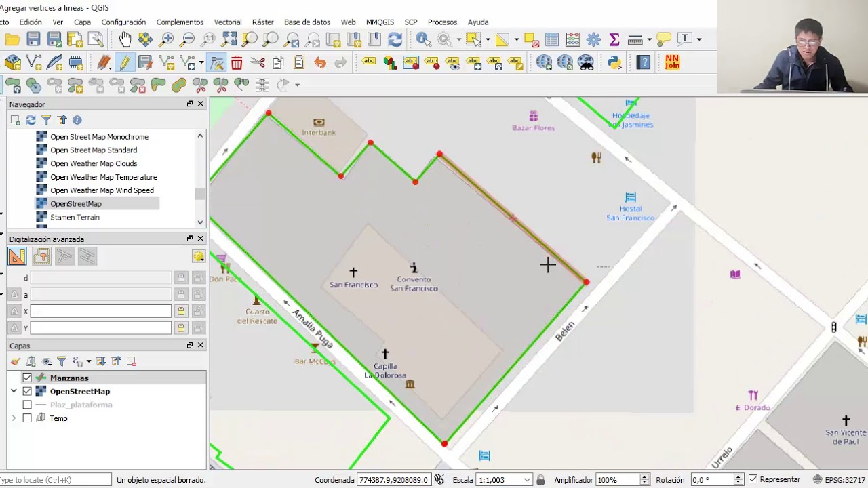Open the help contents book icon

coord(644,63)
